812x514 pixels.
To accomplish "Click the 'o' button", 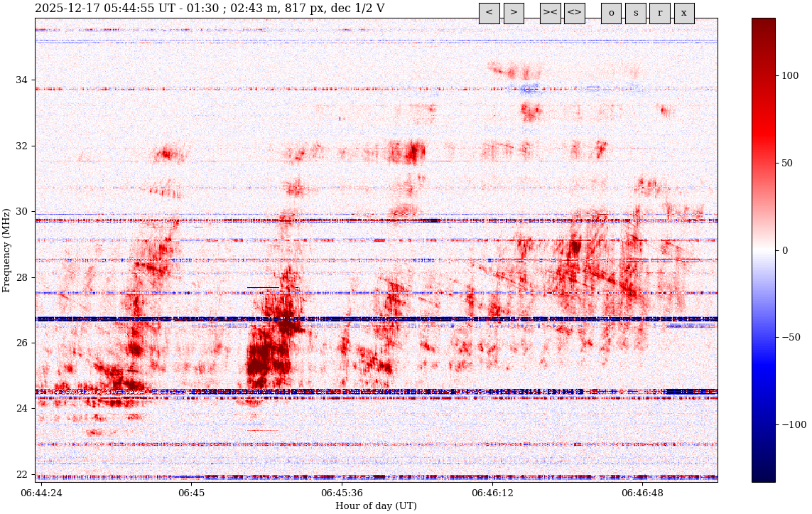I will click(x=611, y=13).
